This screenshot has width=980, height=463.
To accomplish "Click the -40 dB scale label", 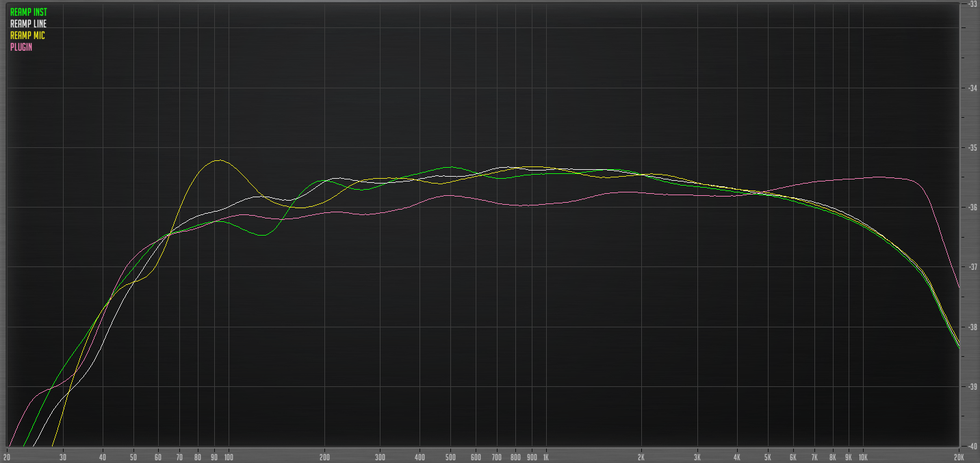I will [973, 445].
